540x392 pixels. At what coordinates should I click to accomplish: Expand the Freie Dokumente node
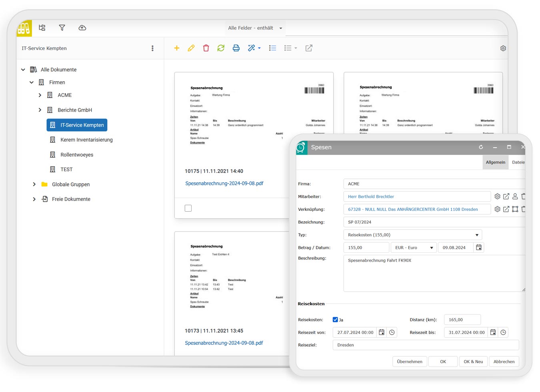(x=34, y=199)
